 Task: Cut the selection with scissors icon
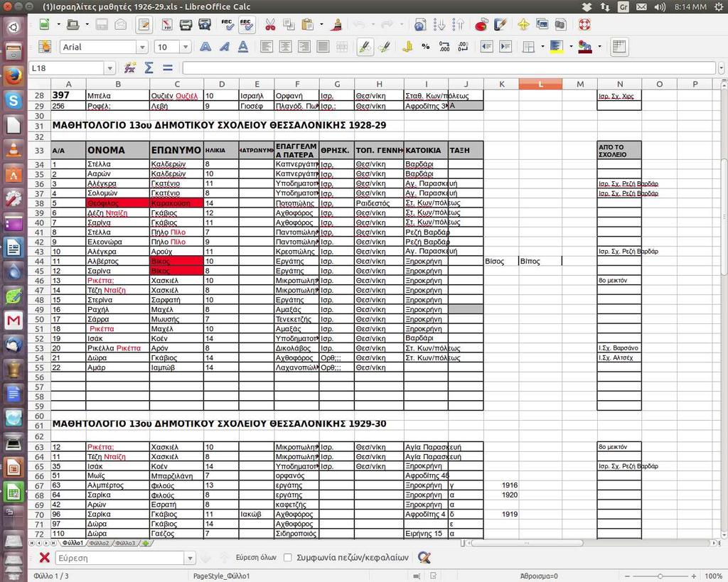[x=270, y=24]
